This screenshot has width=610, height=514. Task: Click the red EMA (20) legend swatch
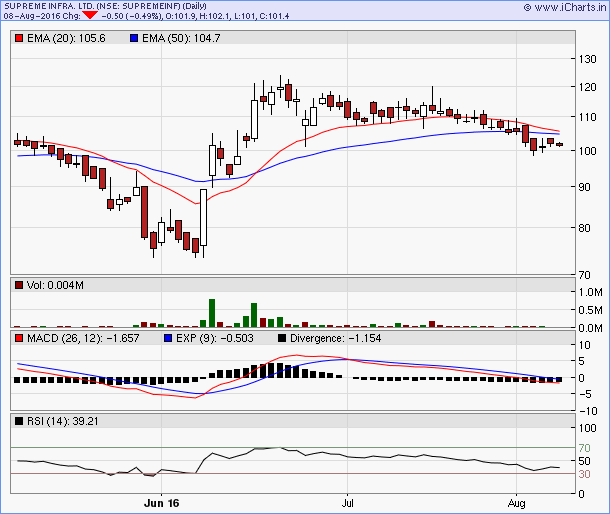coord(19,38)
